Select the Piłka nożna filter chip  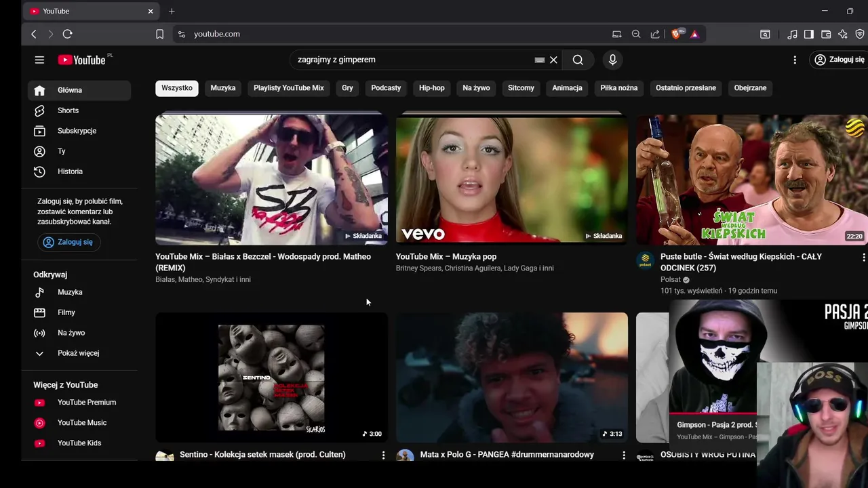(618, 88)
